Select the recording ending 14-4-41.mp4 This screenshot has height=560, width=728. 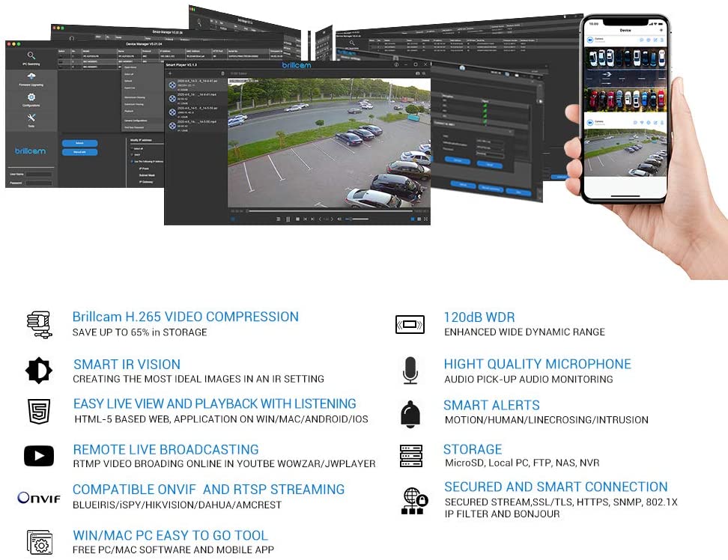(x=196, y=98)
